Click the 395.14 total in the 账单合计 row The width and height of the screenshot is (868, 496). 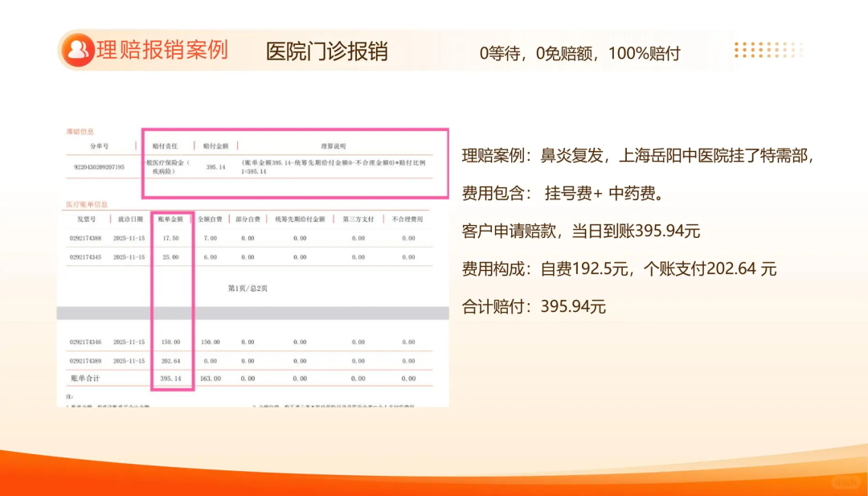point(170,378)
